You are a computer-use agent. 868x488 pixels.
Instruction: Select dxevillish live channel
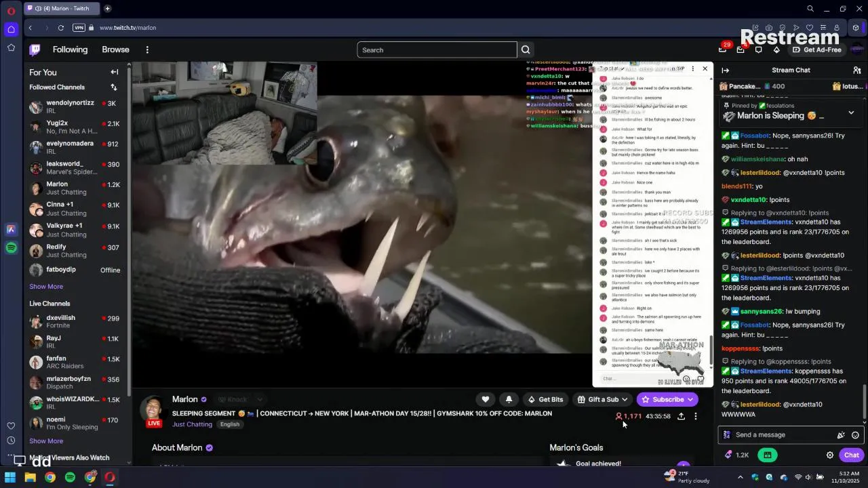coord(75,321)
